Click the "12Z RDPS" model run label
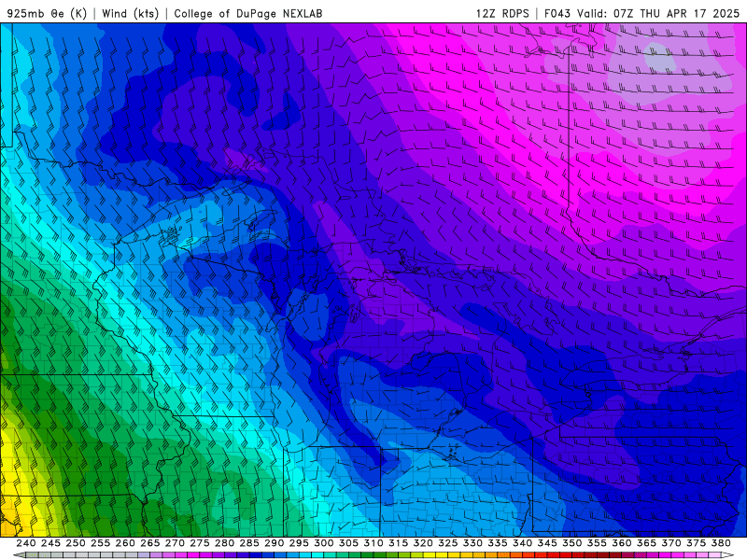The width and height of the screenshot is (747, 560). pyautogui.click(x=502, y=13)
